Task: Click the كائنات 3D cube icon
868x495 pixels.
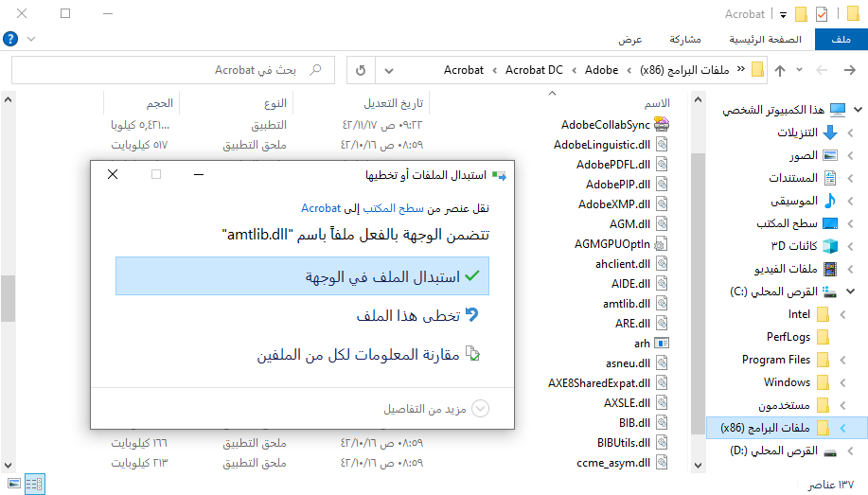Action: [x=830, y=246]
